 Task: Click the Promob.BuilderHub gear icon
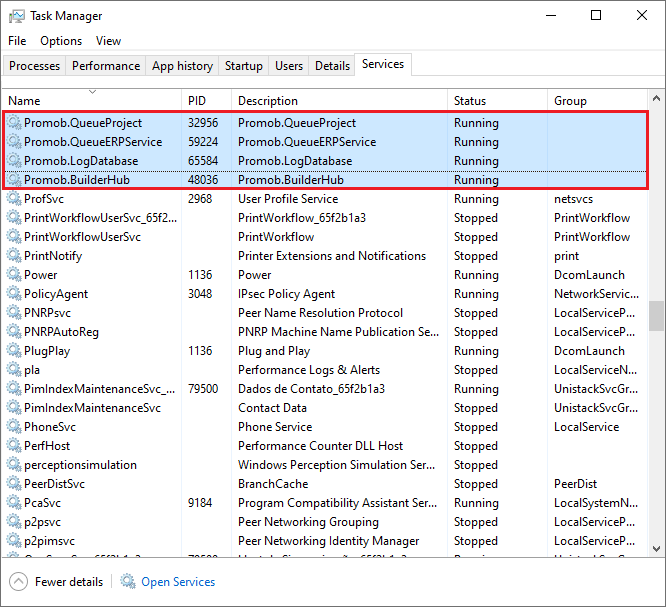coord(14,180)
